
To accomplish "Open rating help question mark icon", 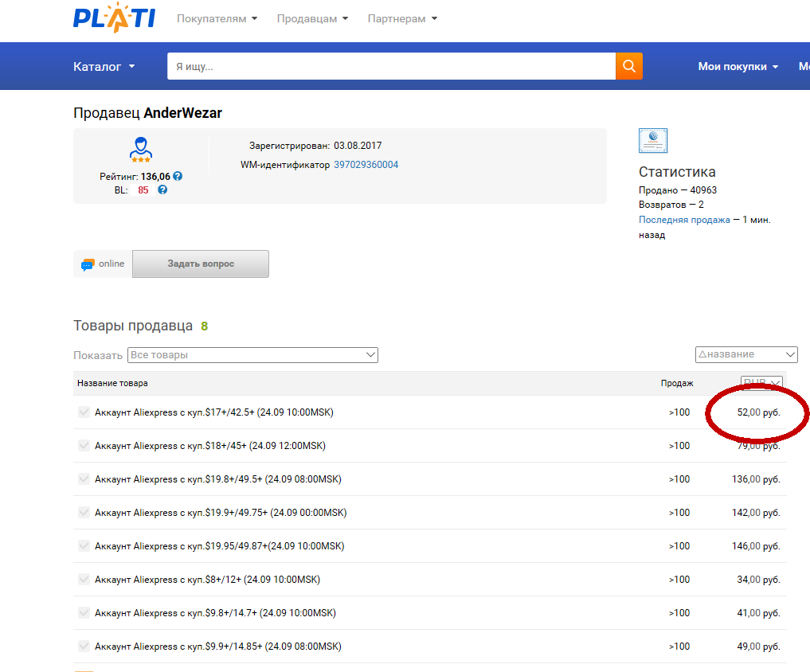I will point(178,176).
